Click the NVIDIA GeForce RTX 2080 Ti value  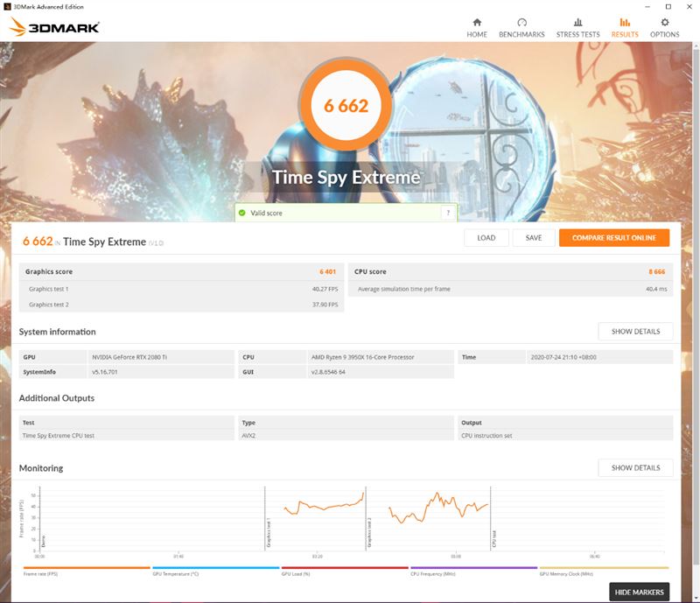pos(129,357)
